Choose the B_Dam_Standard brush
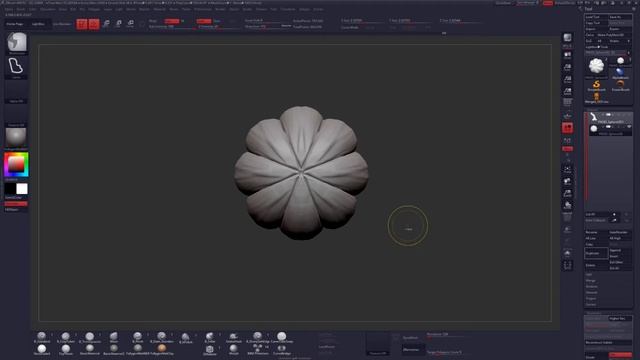The width and height of the screenshot is (640, 360). coord(162,337)
